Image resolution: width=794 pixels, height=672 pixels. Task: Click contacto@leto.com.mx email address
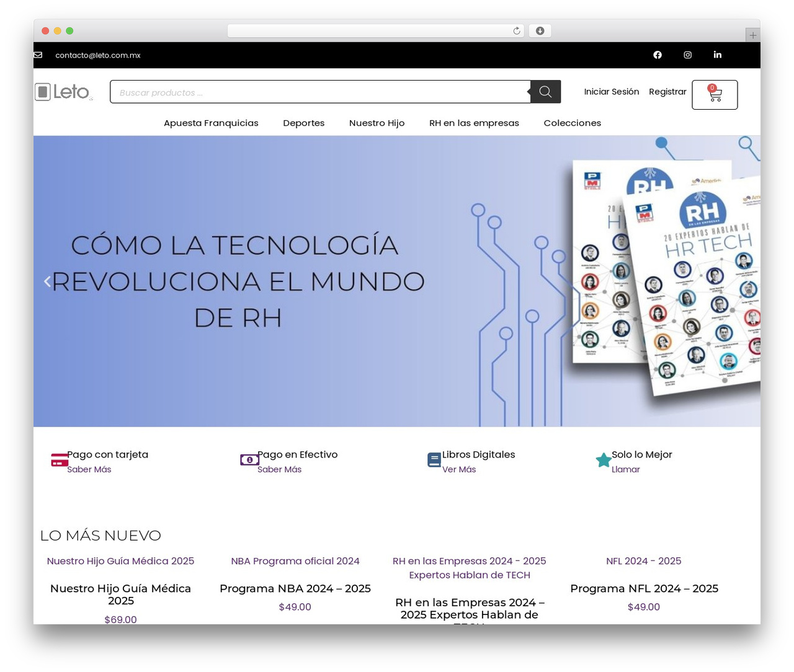point(98,55)
